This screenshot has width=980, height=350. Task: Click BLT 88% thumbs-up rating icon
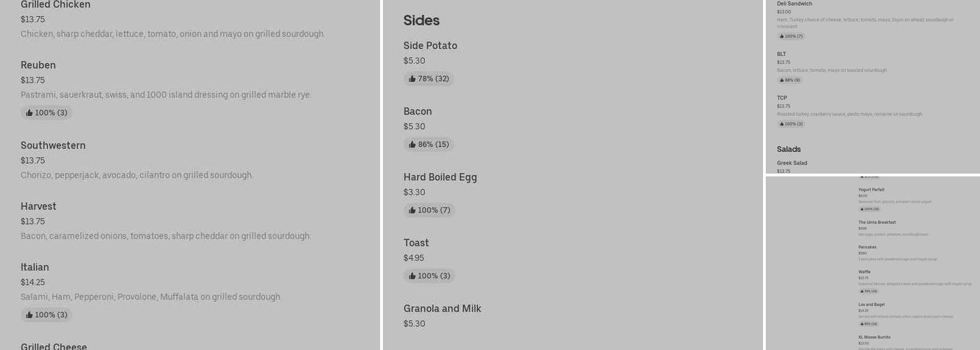click(782, 80)
